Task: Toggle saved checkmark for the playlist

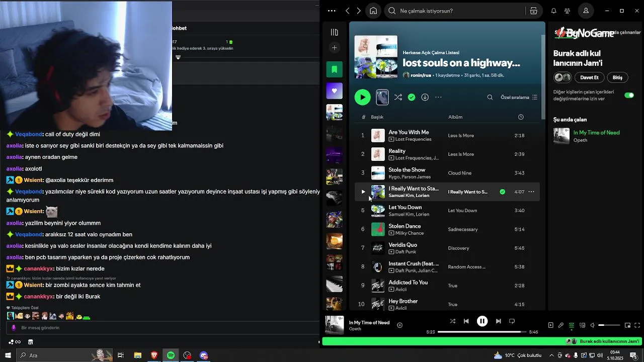Action: click(412, 97)
